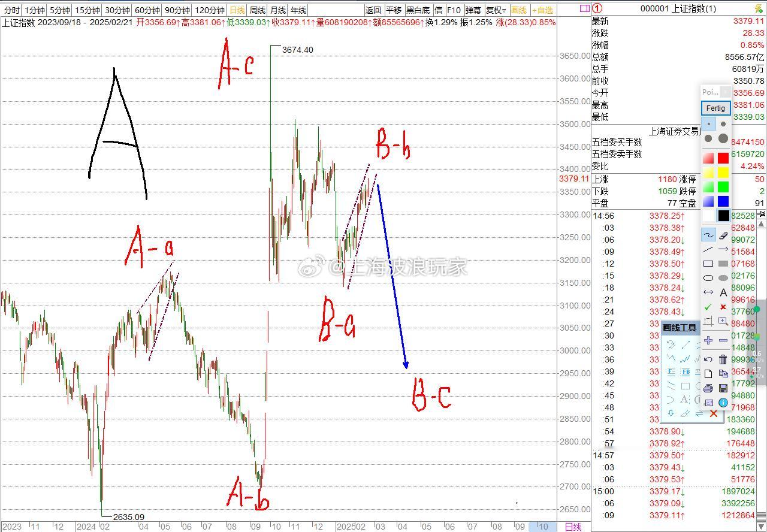This screenshot has height=532, width=767.
Task: Click the info icon in pen toolbar
Action: pos(723,403)
